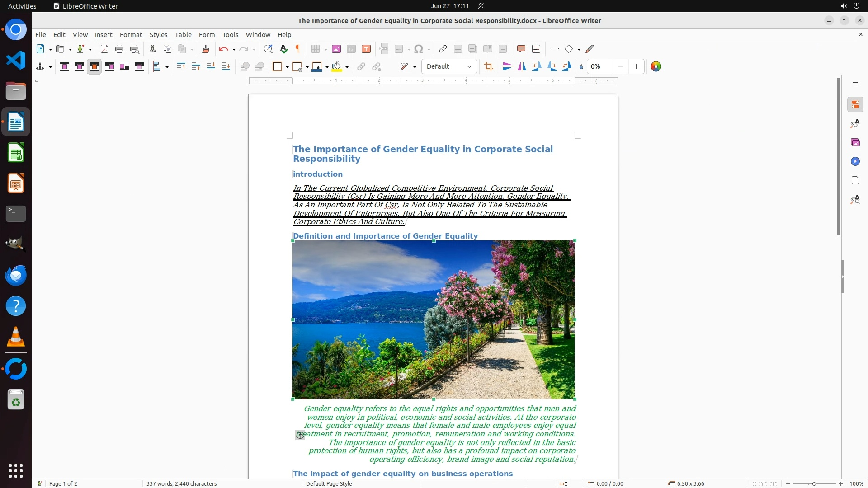The image size is (868, 488).
Task: Open the image Color tools icon
Action: pyautogui.click(x=656, y=67)
